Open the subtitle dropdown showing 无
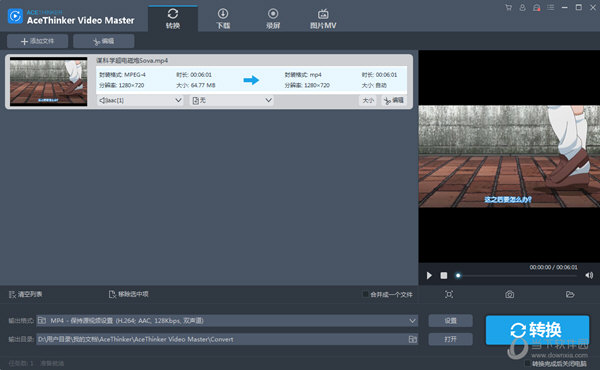 coord(232,100)
